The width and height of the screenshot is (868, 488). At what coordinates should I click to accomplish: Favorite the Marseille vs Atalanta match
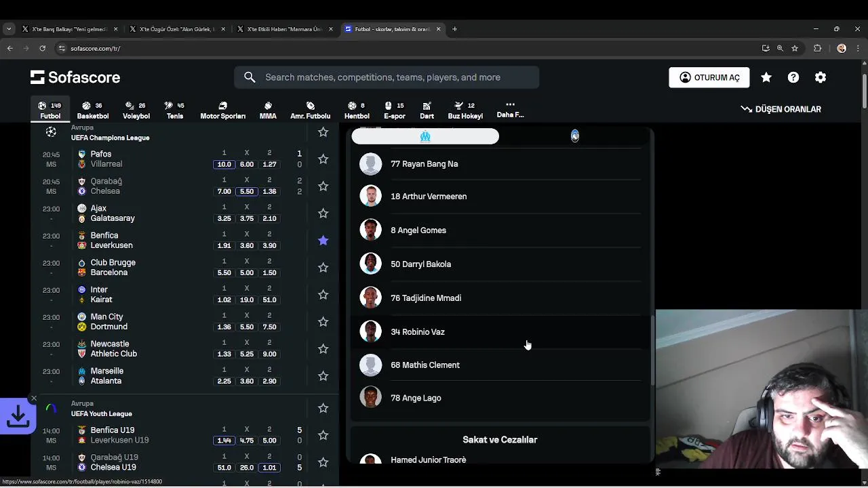[x=323, y=376]
